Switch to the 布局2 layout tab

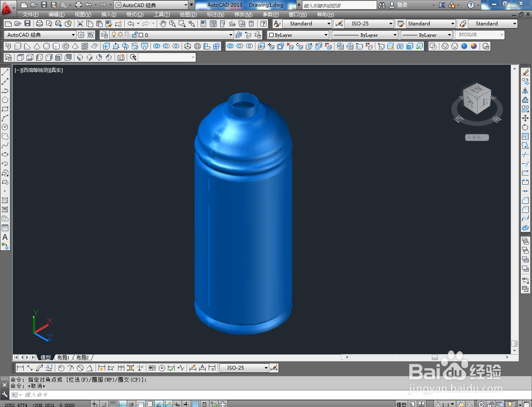82,358
